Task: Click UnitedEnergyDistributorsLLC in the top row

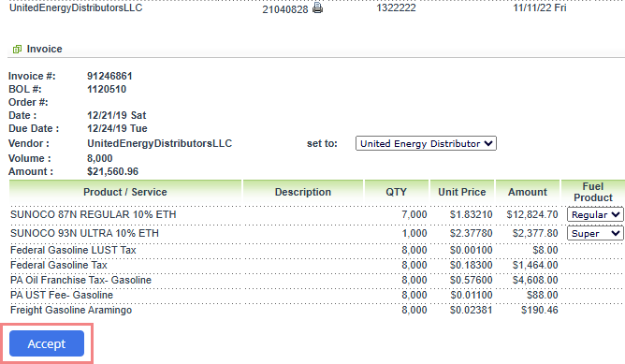Action: point(76,8)
